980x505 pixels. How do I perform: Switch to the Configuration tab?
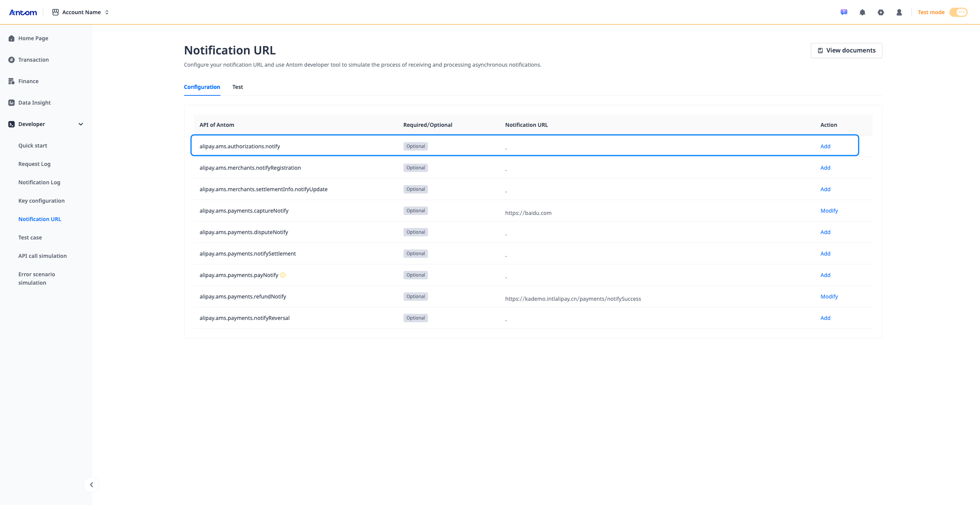[202, 87]
